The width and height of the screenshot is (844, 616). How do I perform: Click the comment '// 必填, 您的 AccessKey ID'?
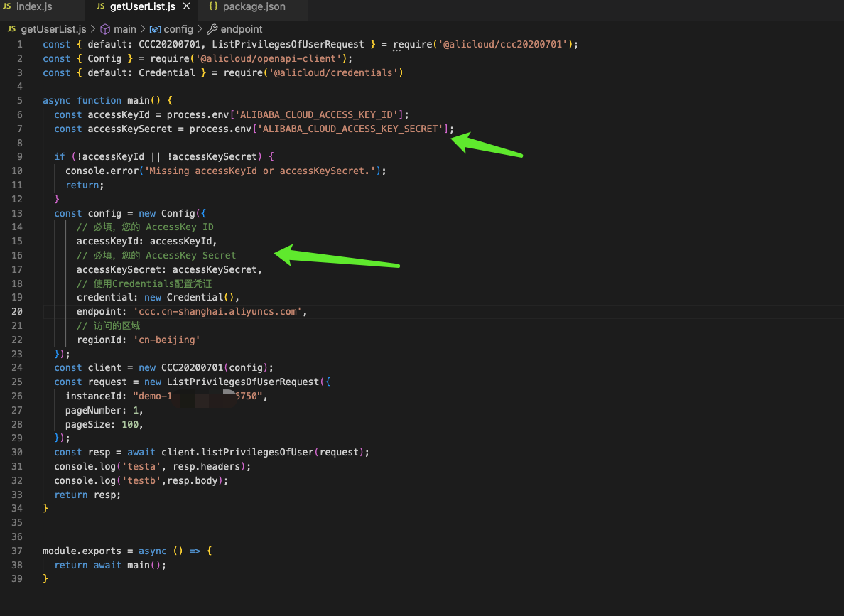[x=145, y=227]
